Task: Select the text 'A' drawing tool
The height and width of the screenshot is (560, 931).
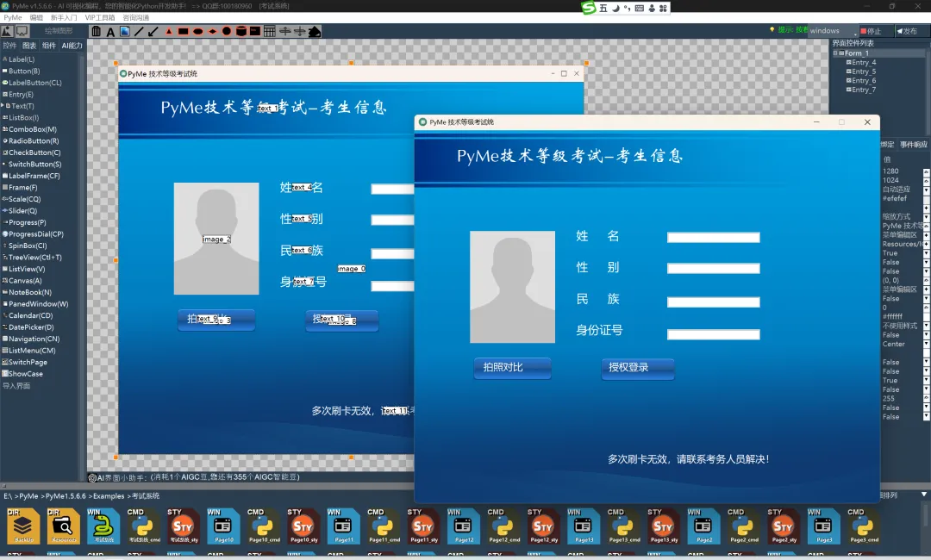Action: tap(110, 31)
